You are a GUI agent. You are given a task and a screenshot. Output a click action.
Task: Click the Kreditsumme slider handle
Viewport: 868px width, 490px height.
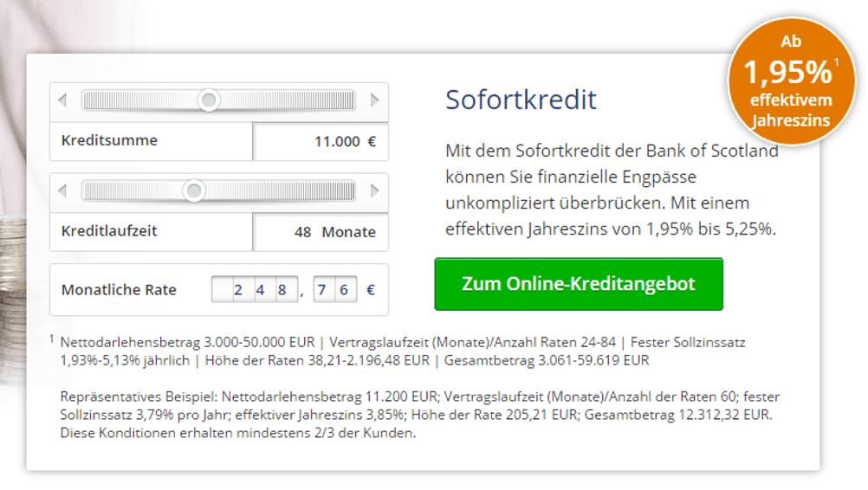click(209, 100)
